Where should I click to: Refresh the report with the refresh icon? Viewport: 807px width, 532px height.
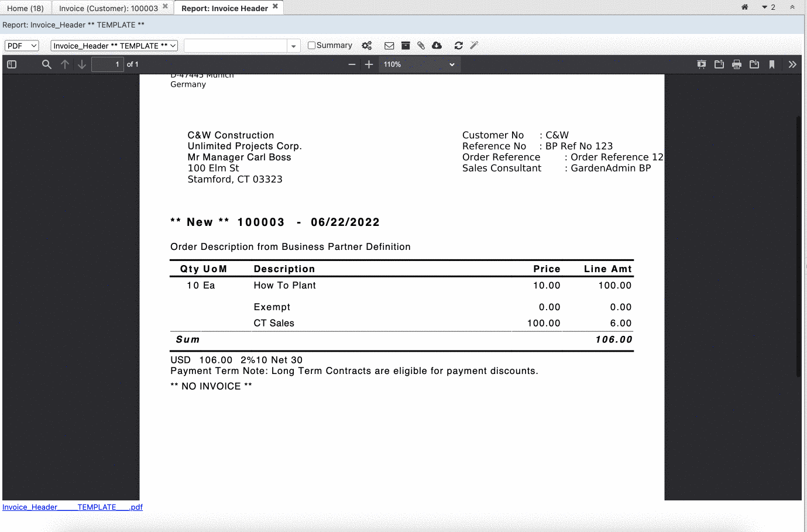point(458,45)
